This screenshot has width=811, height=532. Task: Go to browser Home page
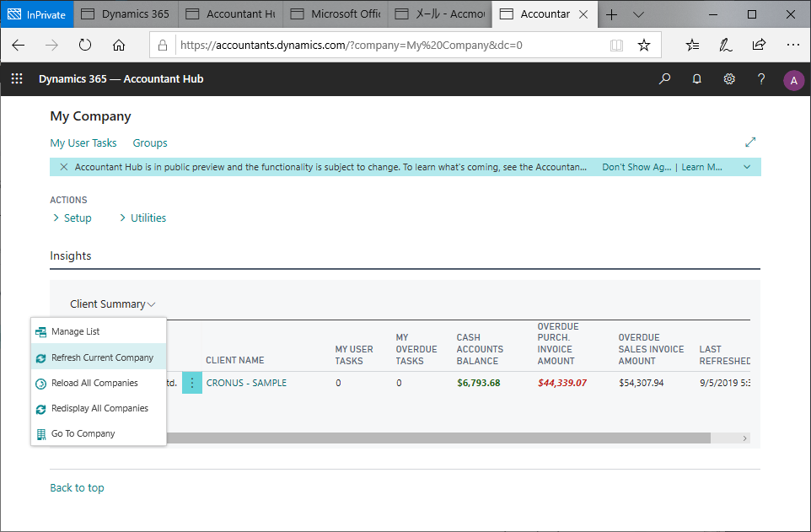tap(119, 45)
